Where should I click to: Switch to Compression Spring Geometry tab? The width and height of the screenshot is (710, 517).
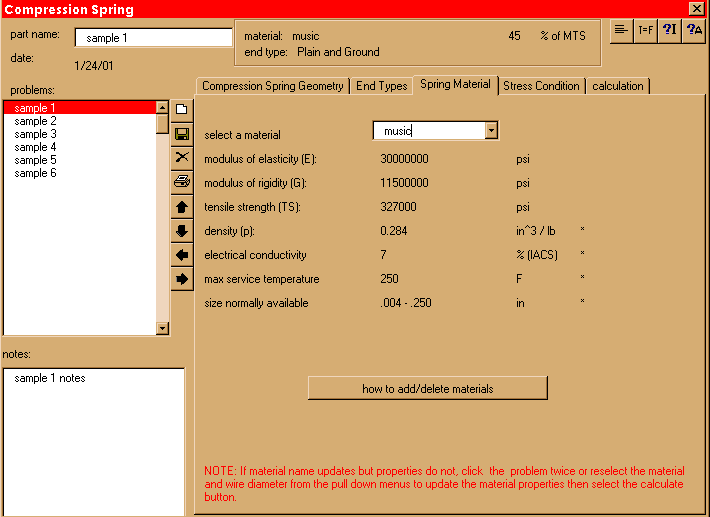(272, 86)
